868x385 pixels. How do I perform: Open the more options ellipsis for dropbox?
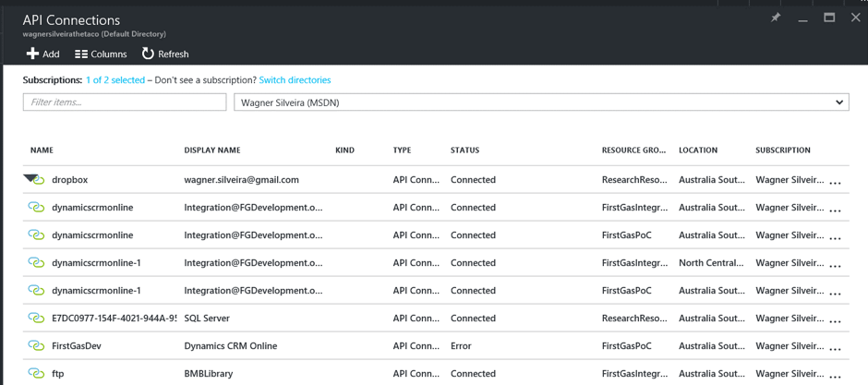[836, 183]
